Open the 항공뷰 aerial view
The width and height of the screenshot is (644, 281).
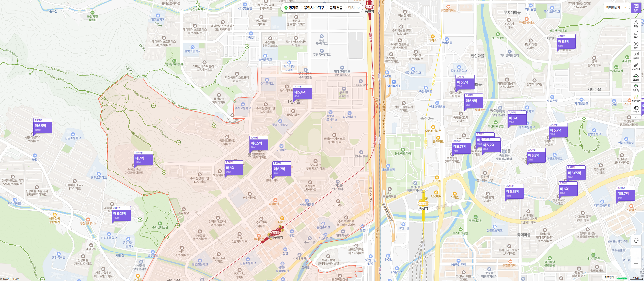pos(636,77)
